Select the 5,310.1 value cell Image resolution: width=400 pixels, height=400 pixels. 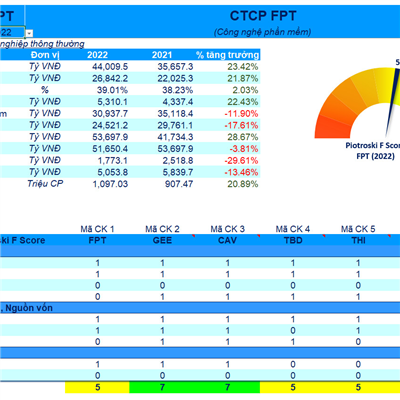112,102
